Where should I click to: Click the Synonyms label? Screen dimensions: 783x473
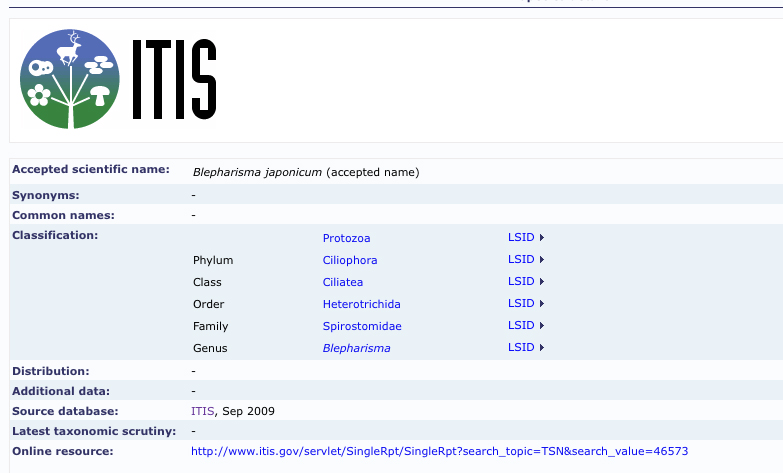click(x=45, y=195)
